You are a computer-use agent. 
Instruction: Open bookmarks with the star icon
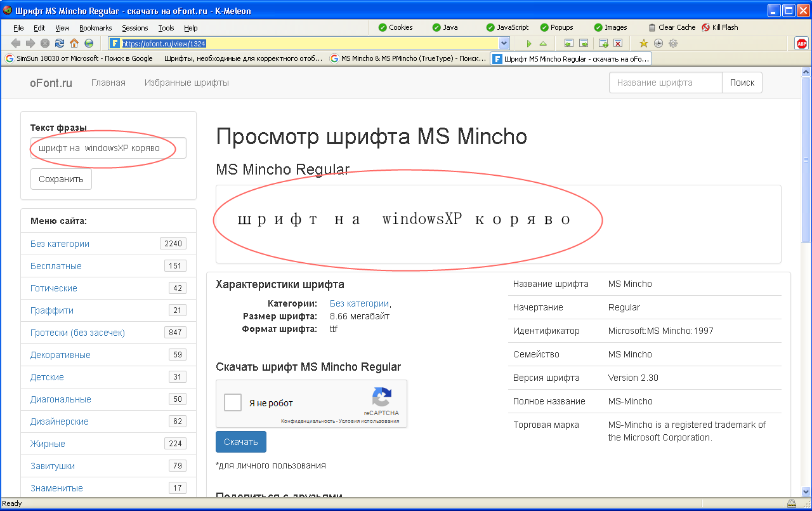click(644, 43)
